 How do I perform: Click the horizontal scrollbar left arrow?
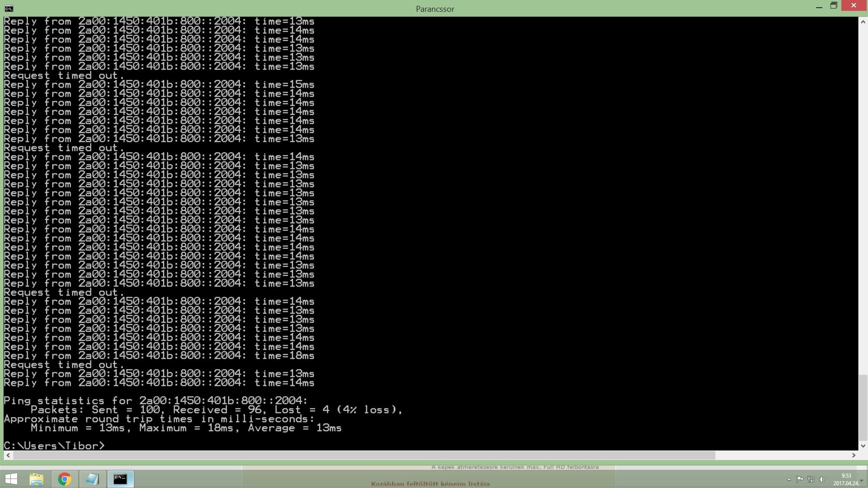pos(8,455)
